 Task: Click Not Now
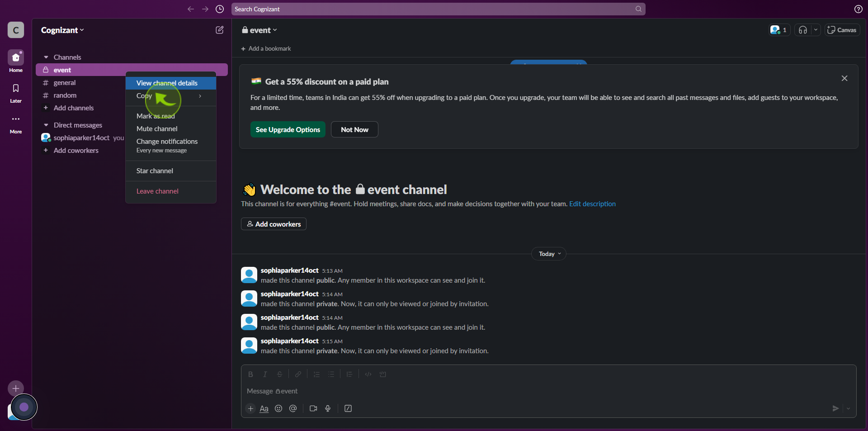(x=354, y=129)
